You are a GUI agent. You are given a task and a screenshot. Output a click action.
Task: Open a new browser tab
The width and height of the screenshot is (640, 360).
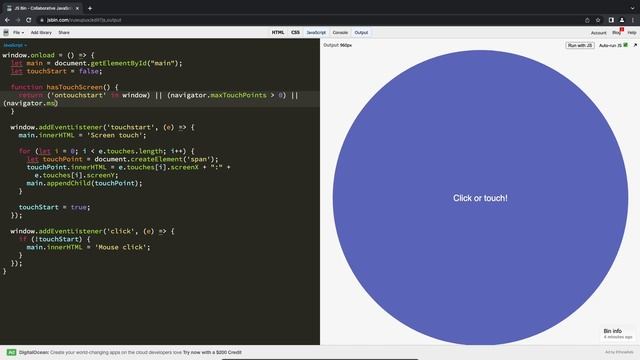90,8
